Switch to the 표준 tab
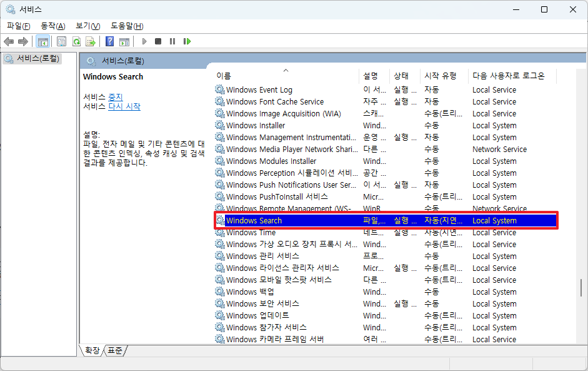 [x=115, y=350]
